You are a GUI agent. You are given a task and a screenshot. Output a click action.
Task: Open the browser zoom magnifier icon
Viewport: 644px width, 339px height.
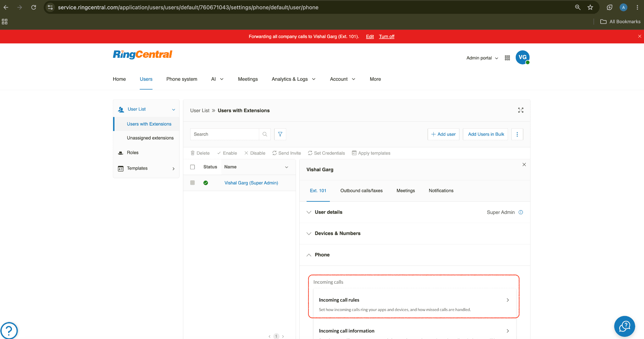[578, 7]
